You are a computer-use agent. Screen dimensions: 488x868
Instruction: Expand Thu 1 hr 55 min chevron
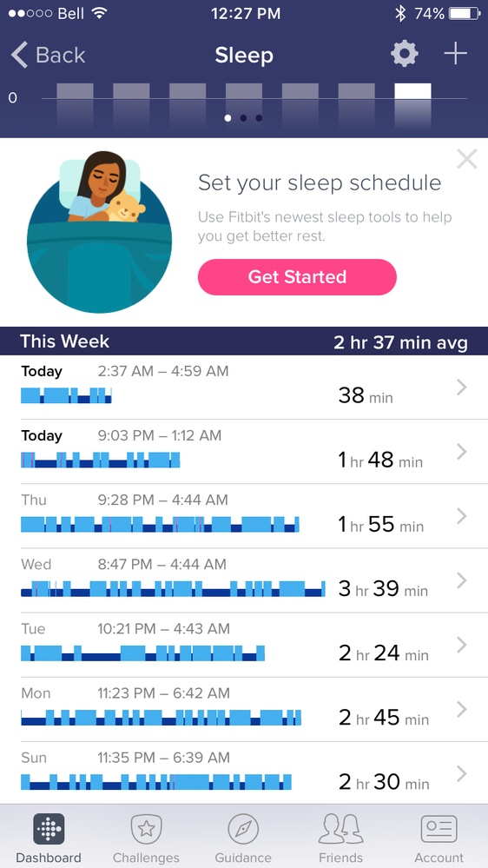[462, 516]
